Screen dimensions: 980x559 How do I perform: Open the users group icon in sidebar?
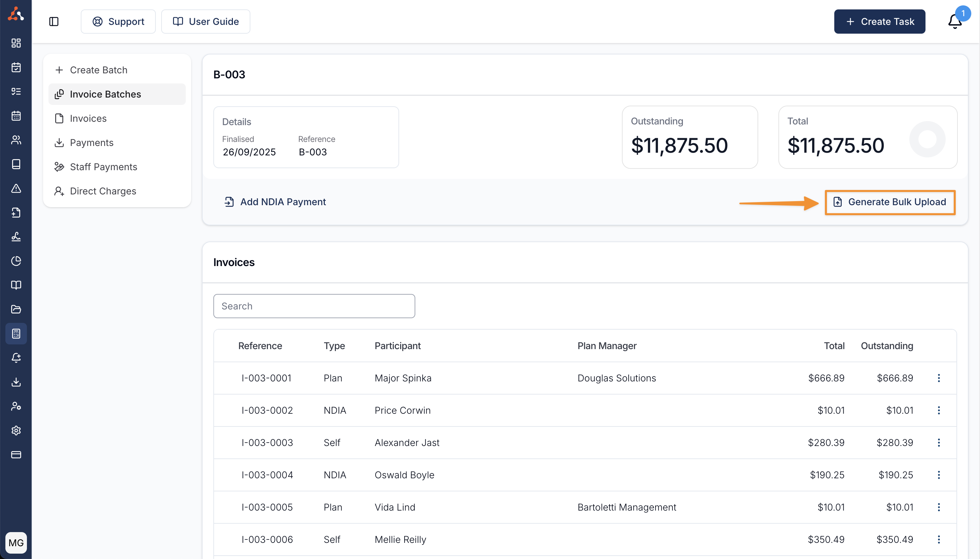tap(16, 140)
